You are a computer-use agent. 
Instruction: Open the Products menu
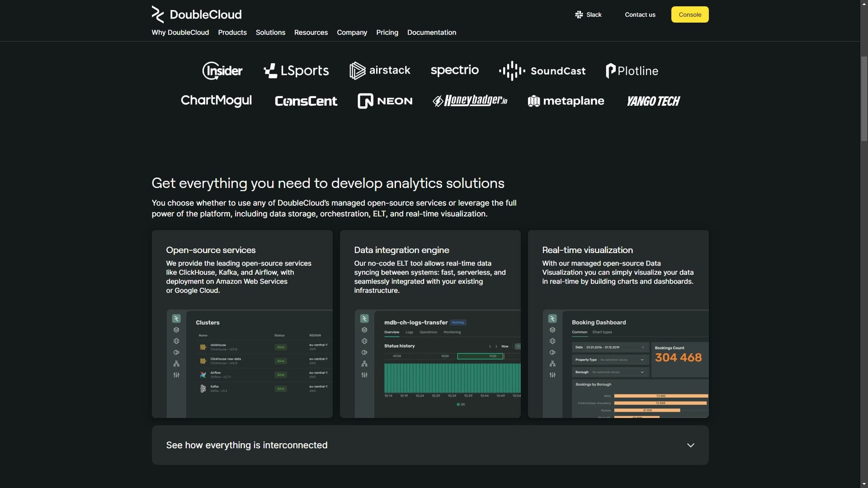pos(232,33)
